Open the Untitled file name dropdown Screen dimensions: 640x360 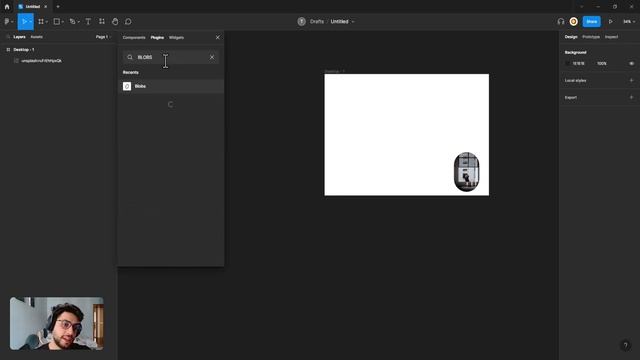pos(353,22)
